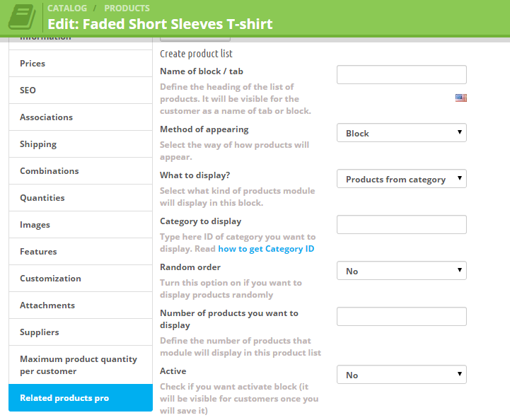Viewport: 510px width, 420px height.
Task: Focus the Name of block / tab field
Action: 401,74
